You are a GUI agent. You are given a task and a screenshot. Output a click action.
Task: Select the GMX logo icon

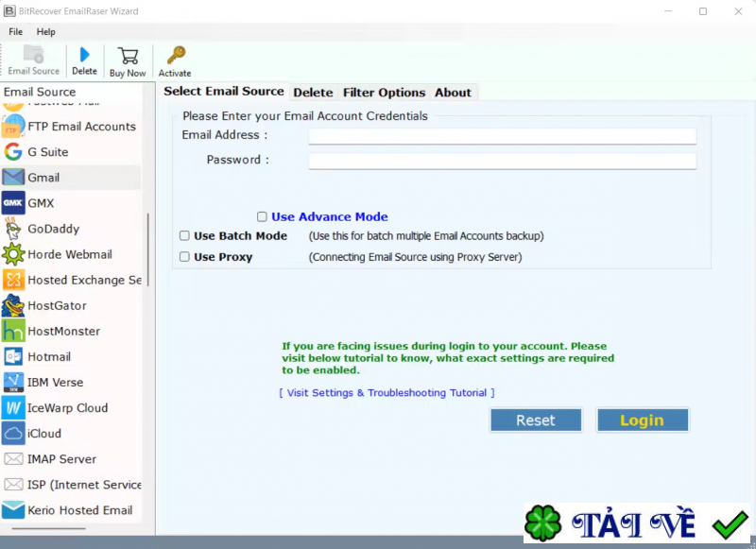pyautogui.click(x=13, y=203)
